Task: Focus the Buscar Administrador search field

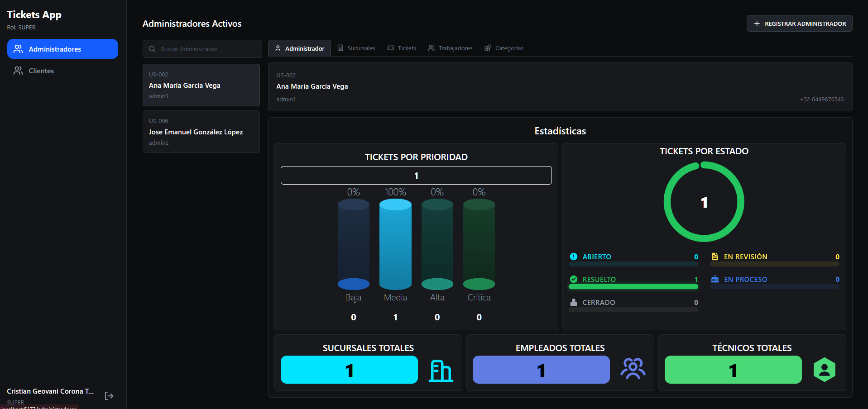Action: tap(202, 49)
